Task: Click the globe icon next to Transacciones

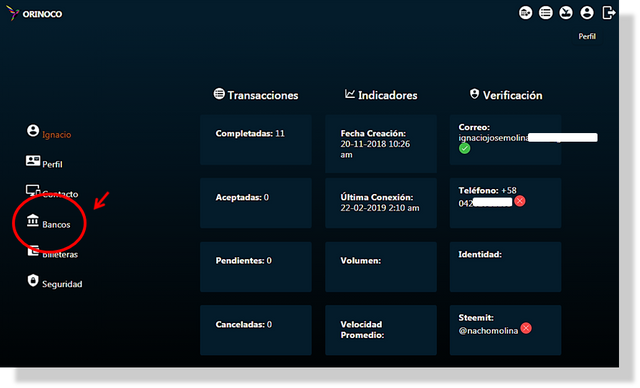Action: click(219, 94)
